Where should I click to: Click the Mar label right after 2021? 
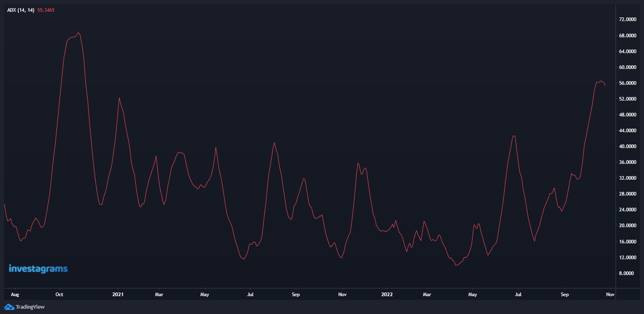pos(159,295)
